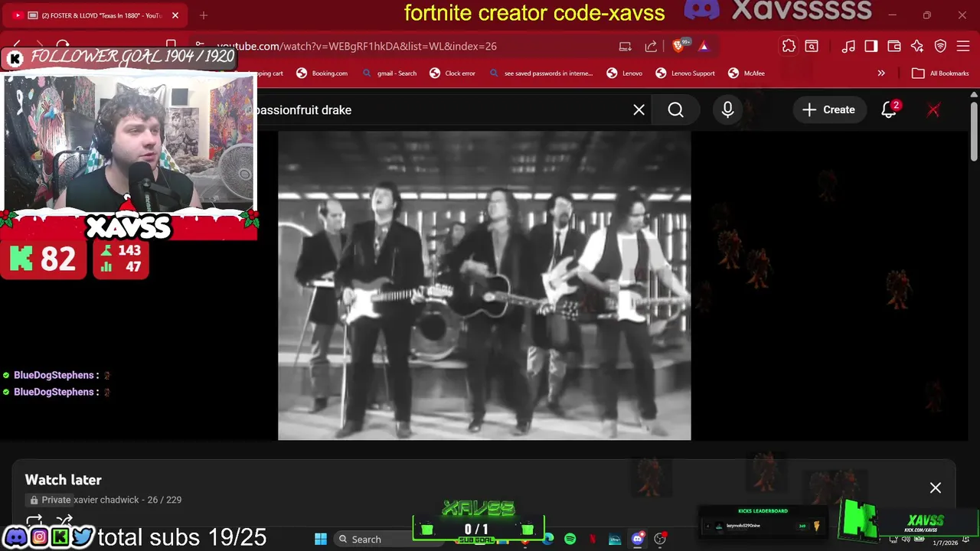Click the YouTube Create button
This screenshot has width=980, height=551.
[x=828, y=110]
